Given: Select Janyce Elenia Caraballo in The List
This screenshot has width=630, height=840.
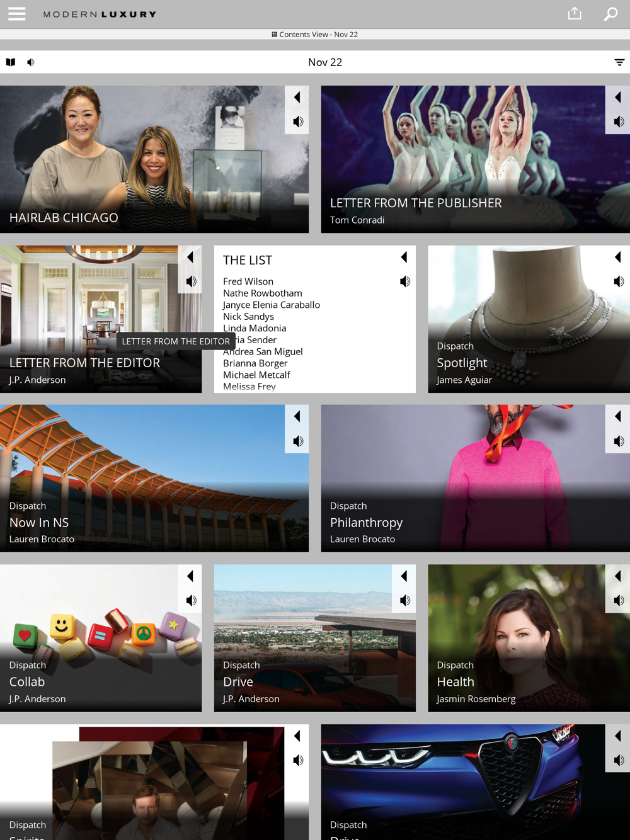Looking at the screenshot, I should 272,305.
